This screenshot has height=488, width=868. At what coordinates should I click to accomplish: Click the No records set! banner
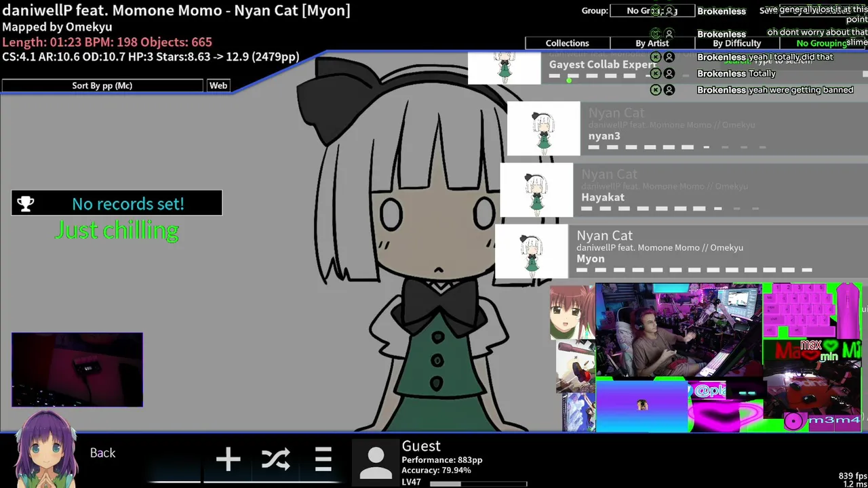[x=117, y=203]
